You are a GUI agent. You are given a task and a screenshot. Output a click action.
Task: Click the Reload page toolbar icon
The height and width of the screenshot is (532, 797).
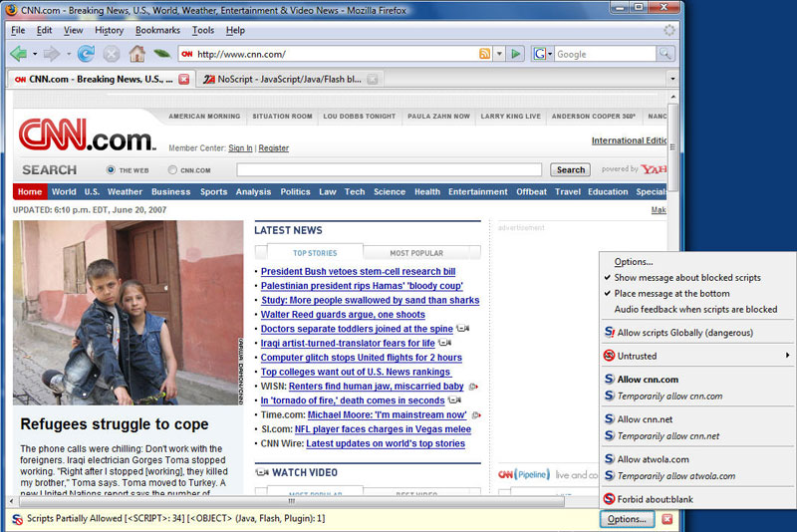(x=86, y=54)
